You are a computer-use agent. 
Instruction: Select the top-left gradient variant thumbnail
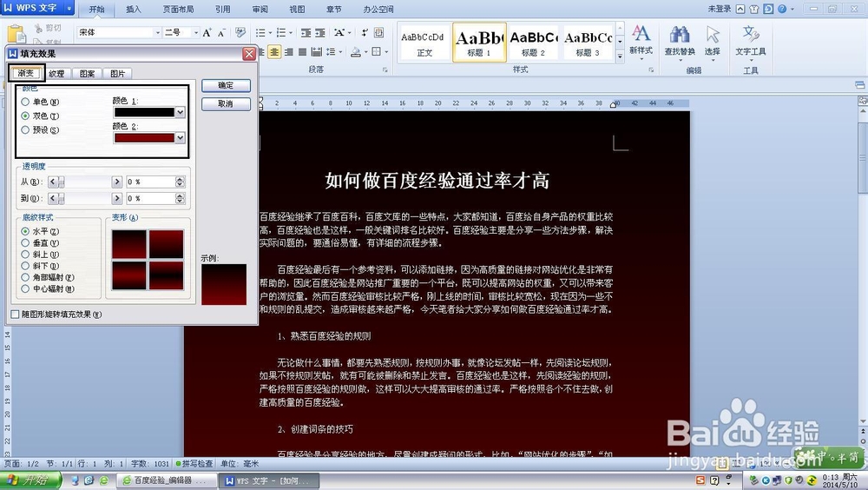[129, 244]
